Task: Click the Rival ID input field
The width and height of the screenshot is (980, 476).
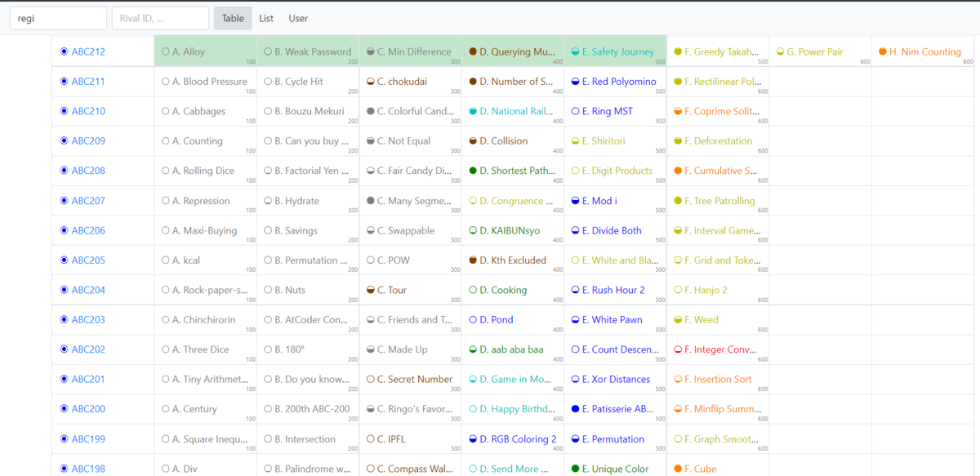Action: click(x=160, y=18)
